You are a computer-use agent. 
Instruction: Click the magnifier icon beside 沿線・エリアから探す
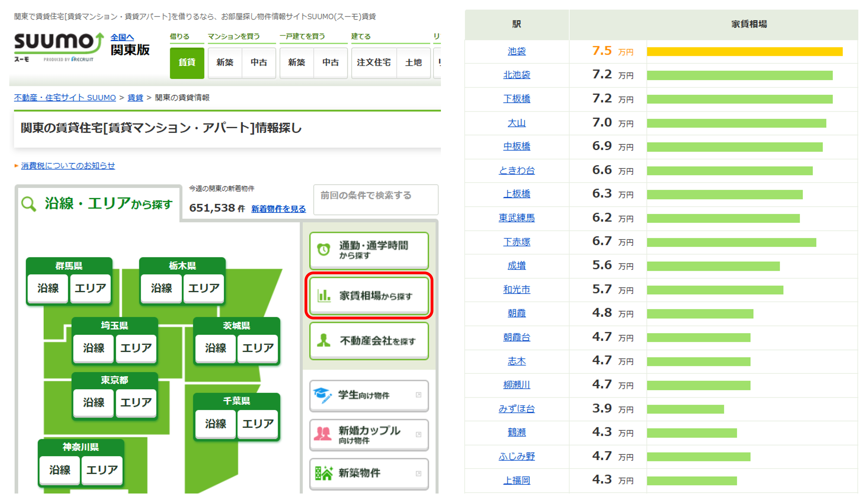[x=29, y=204]
